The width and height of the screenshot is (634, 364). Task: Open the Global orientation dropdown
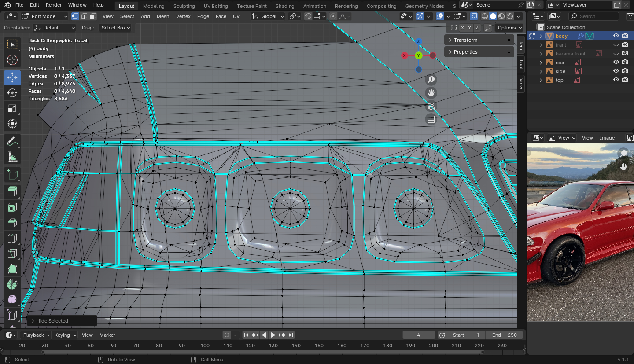pos(269,16)
